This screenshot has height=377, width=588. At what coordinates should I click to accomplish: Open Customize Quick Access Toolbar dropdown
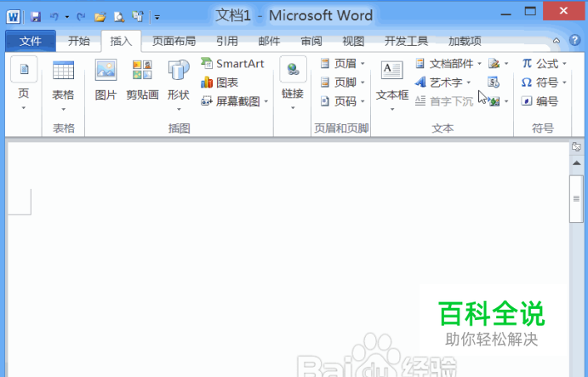(157, 17)
